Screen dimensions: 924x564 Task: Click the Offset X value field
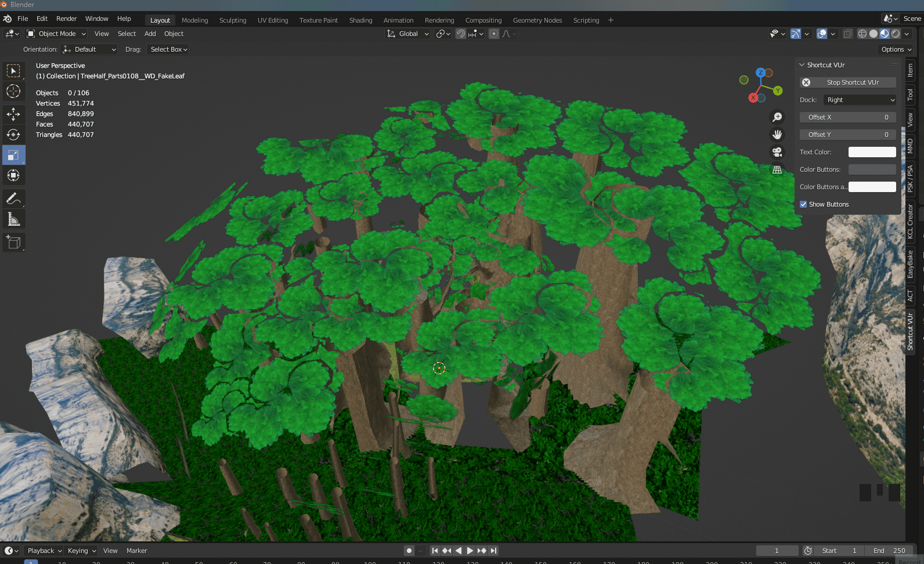pos(847,117)
